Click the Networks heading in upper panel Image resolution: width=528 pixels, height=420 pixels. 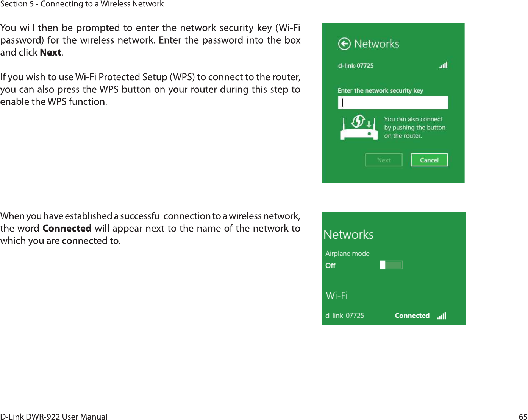click(376, 44)
